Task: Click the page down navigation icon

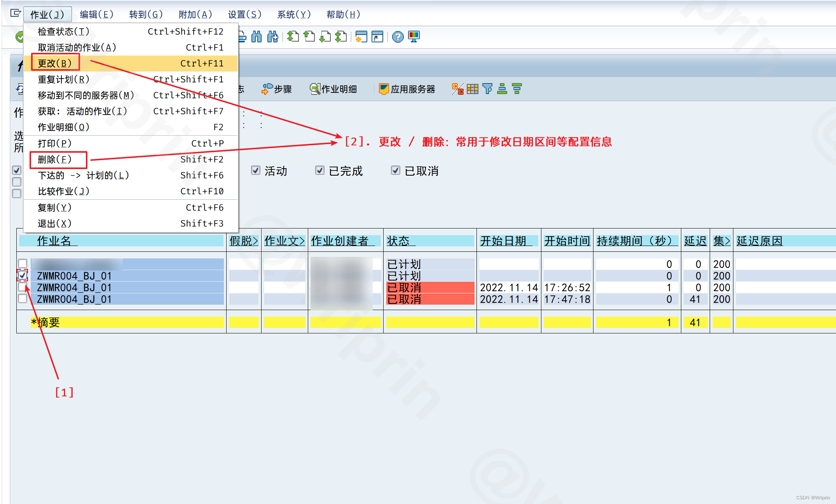Action: click(x=325, y=37)
